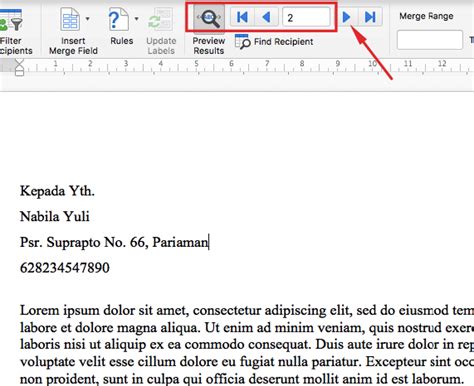Click Insert Merge Field icon

coord(70,19)
